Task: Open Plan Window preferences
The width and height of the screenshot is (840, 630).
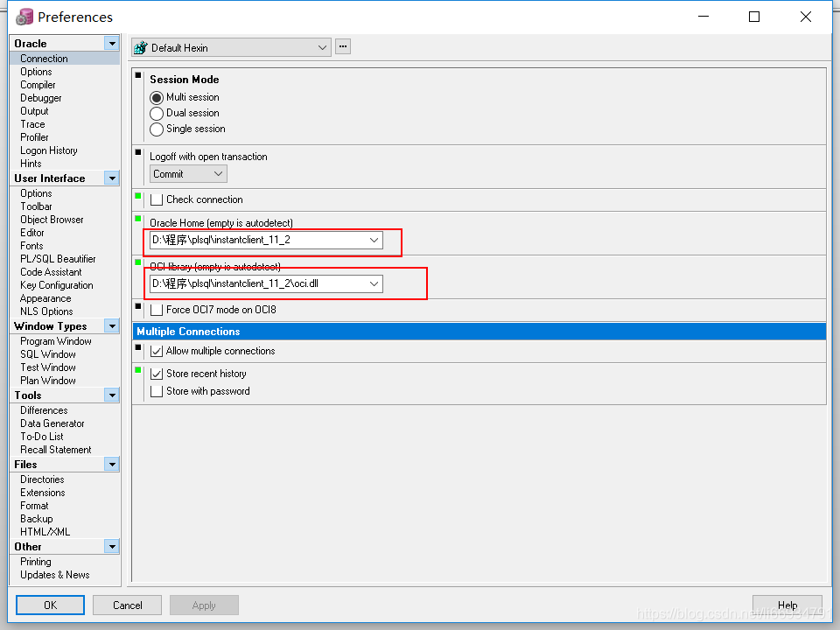Action: pyautogui.click(x=47, y=381)
